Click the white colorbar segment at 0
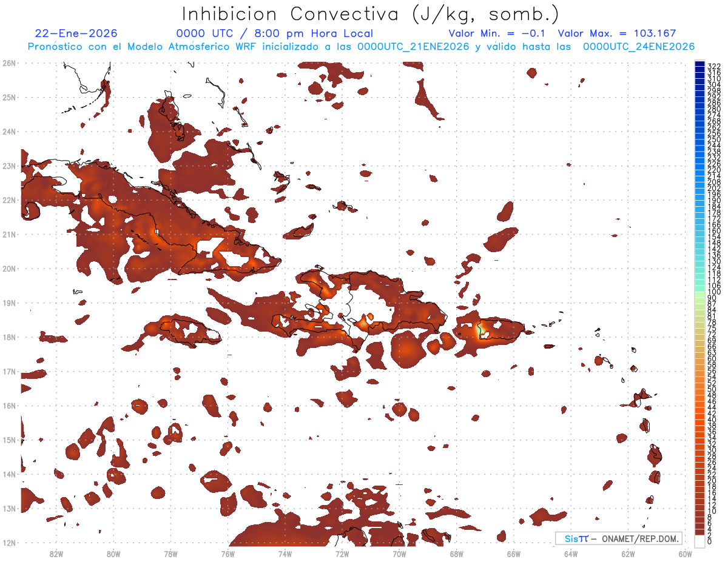 [x=700, y=540]
